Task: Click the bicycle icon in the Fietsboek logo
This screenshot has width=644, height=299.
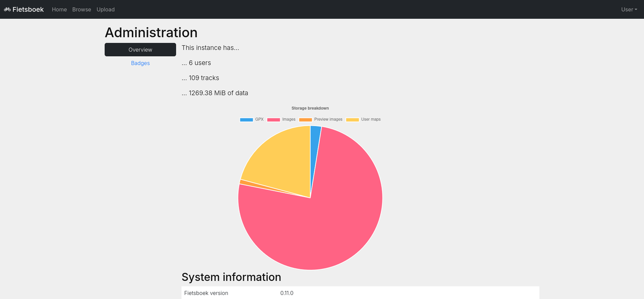Action: pos(8,10)
